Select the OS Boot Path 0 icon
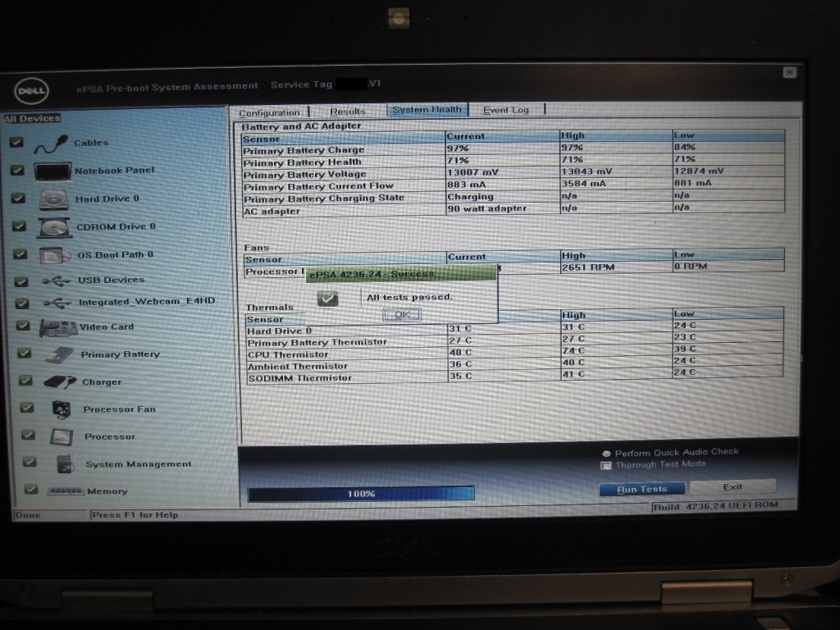This screenshot has width=840, height=630. tap(55, 256)
